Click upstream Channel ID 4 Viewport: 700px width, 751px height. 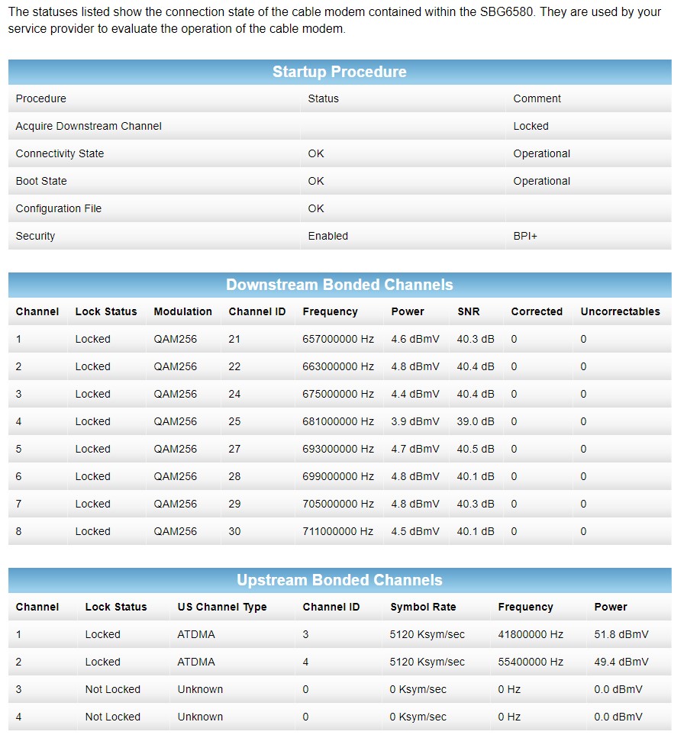(305, 662)
